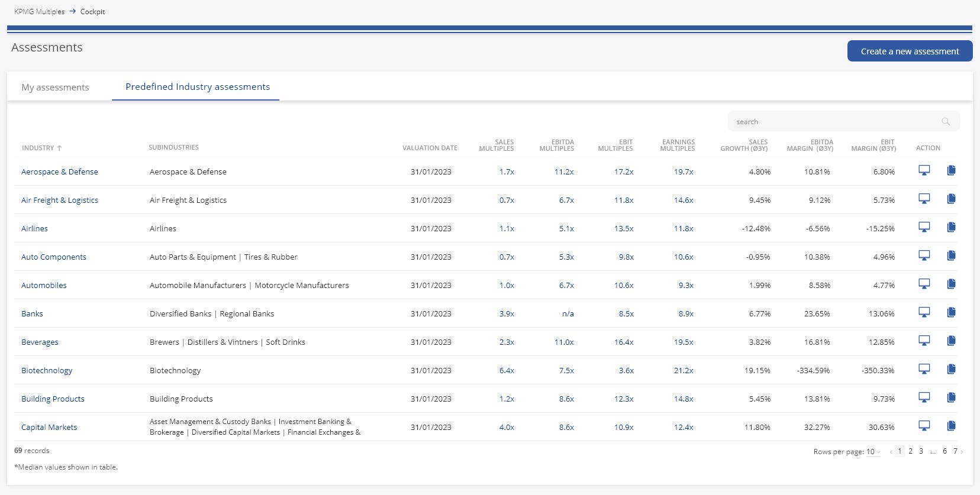Click the search magnifier icon

tap(946, 121)
